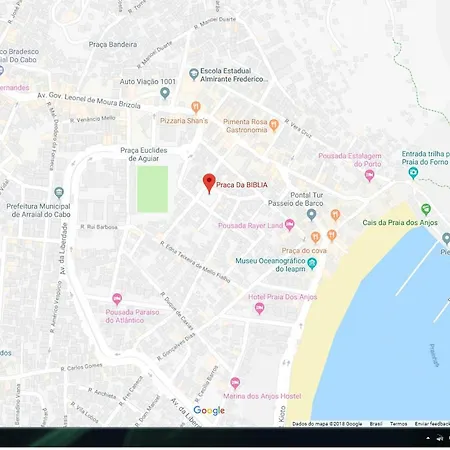Screen dimensions: 450x450
Task: Click the green Praça Euclides de Aguiar field
Action: point(152,189)
